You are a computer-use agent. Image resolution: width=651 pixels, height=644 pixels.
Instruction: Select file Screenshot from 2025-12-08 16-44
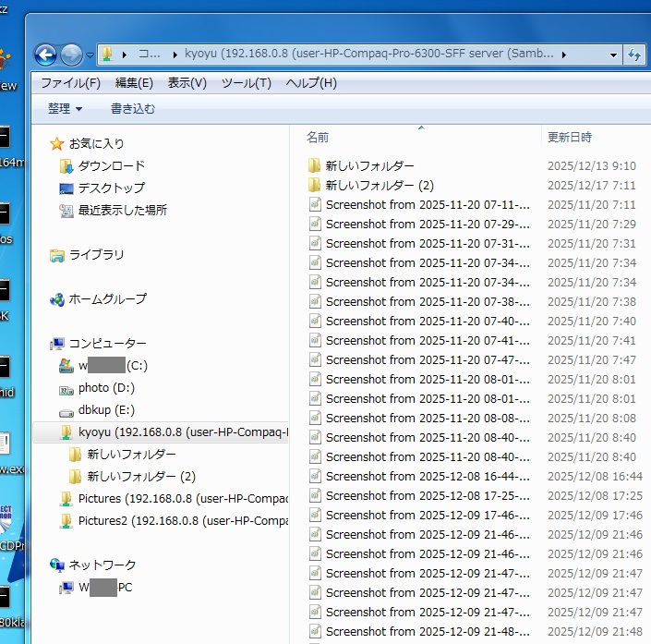click(x=426, y=477)
